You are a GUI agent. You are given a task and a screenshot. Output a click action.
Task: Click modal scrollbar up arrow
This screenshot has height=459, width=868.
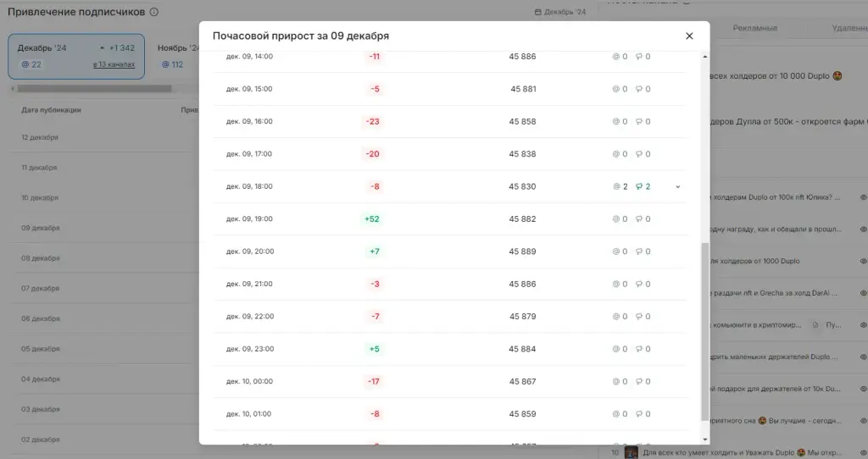[704, 57]
